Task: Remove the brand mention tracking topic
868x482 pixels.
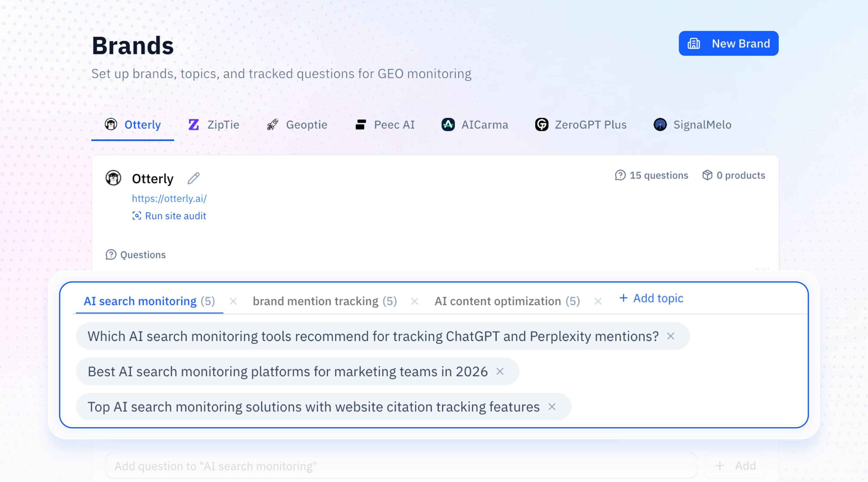Action: pos(414,301)
